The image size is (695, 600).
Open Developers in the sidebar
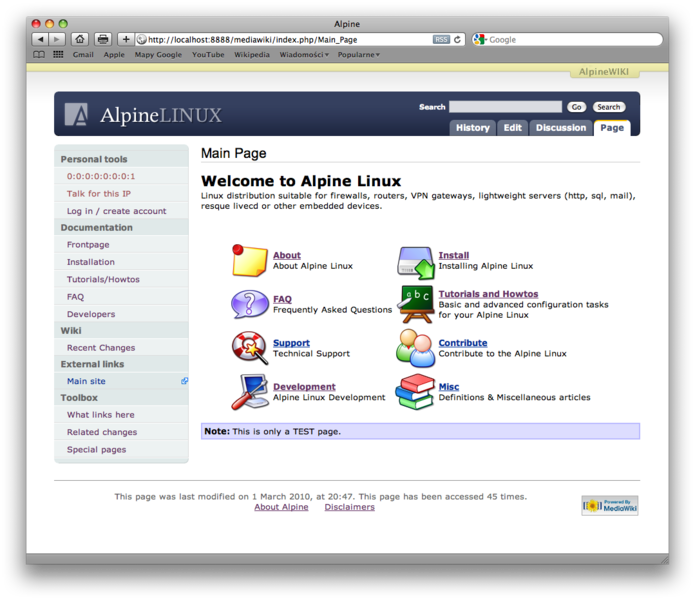[91, 314]
